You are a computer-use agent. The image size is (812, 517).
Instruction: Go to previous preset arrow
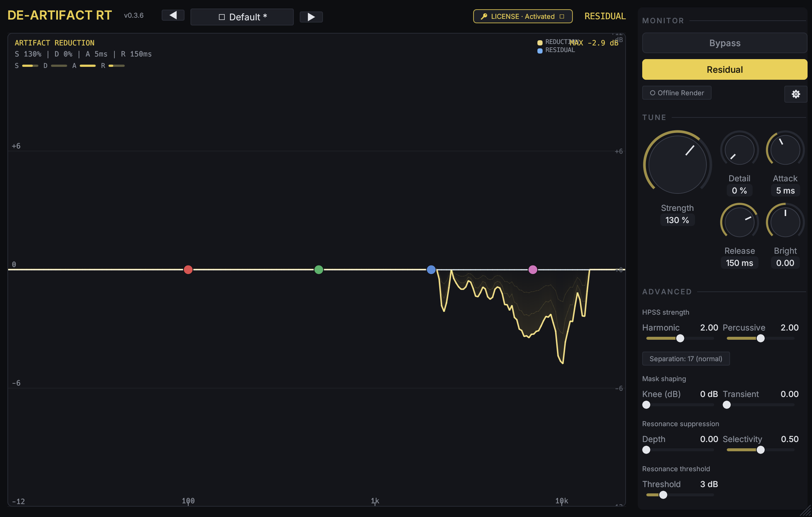pyautogui.click(x=173, y=15)
